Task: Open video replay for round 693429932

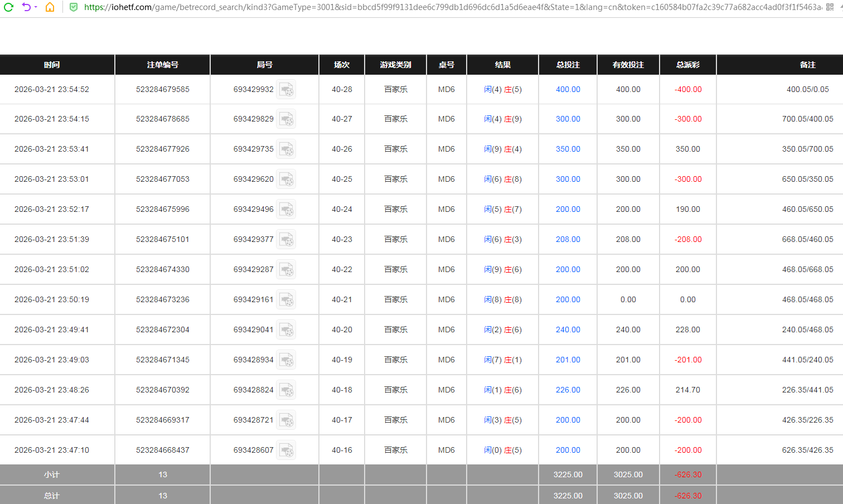Action: click(287, 89)
